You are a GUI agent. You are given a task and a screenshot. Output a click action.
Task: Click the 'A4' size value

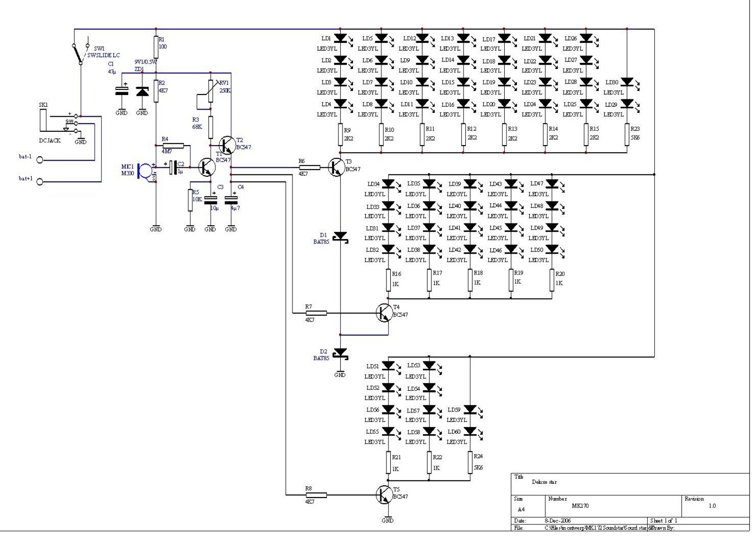coord(521,509)
